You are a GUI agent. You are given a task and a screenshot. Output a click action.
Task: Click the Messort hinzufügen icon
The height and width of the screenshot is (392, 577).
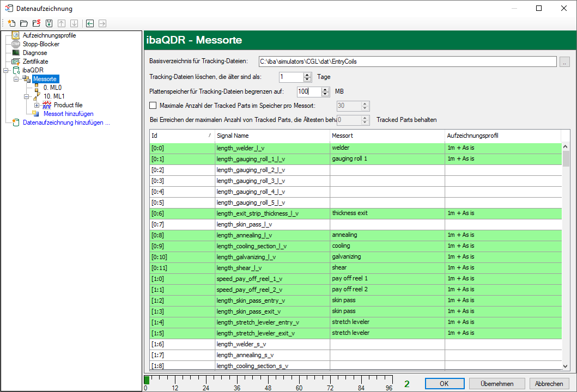click(x=35, y=114)
